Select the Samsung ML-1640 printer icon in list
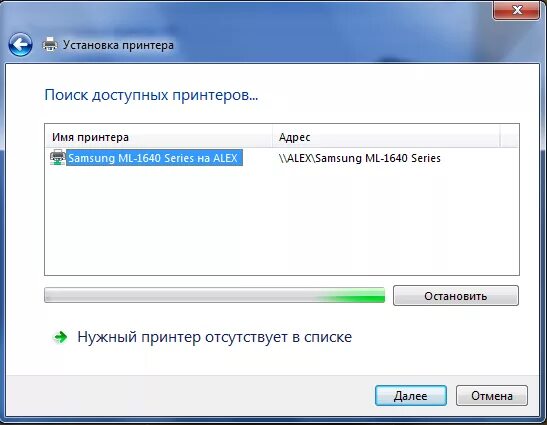The height and width of the screenshot is (425, 547). [58, 157]
